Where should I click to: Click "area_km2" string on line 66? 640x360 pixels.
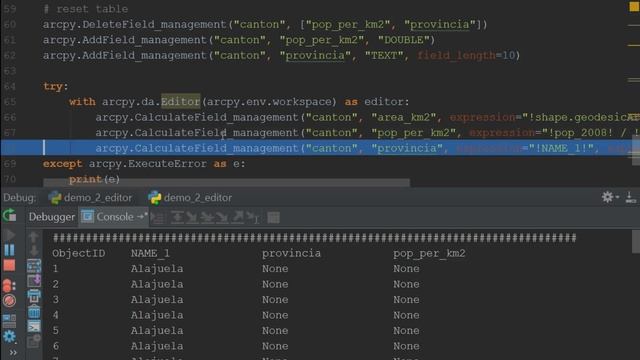click(403, 117)
